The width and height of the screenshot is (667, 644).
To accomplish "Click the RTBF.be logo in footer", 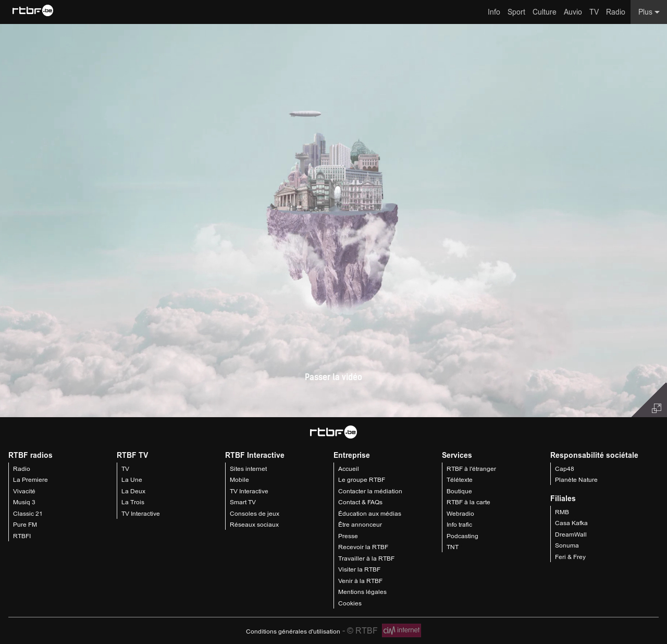I will 333,432.
